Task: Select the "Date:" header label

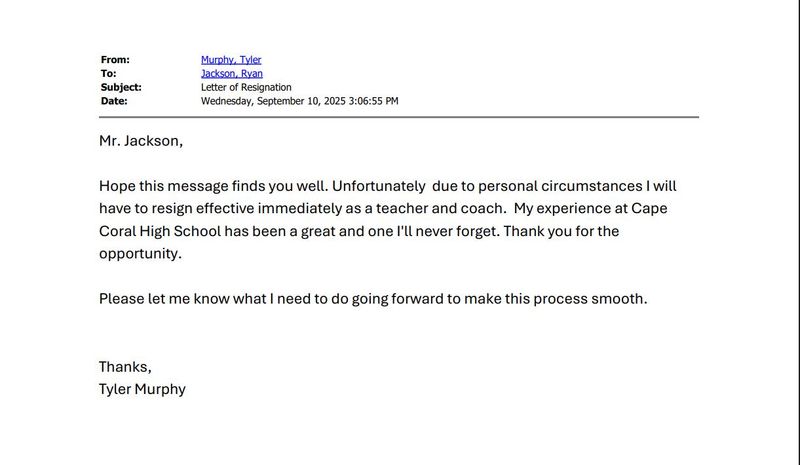Action: coord(114,101)
